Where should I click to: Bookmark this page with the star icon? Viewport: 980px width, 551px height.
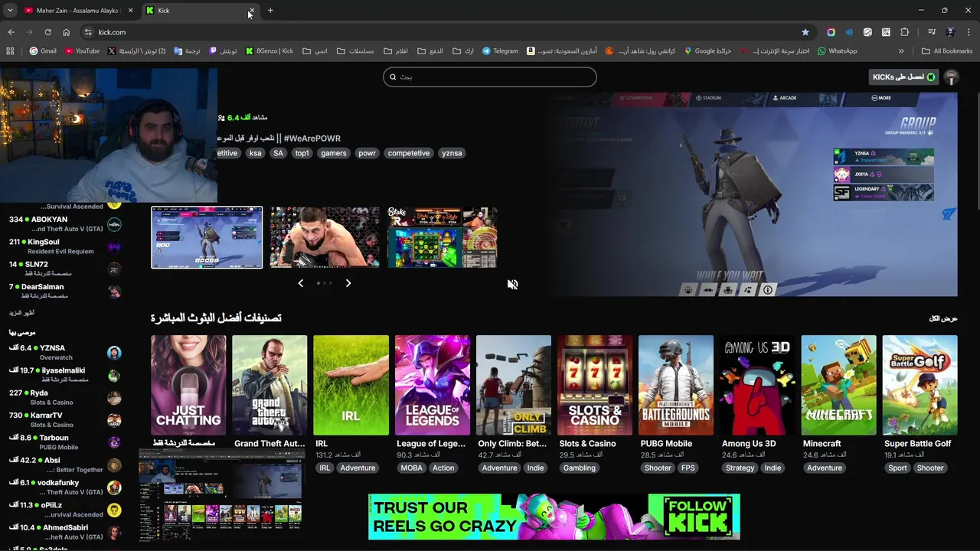[805, 32]
